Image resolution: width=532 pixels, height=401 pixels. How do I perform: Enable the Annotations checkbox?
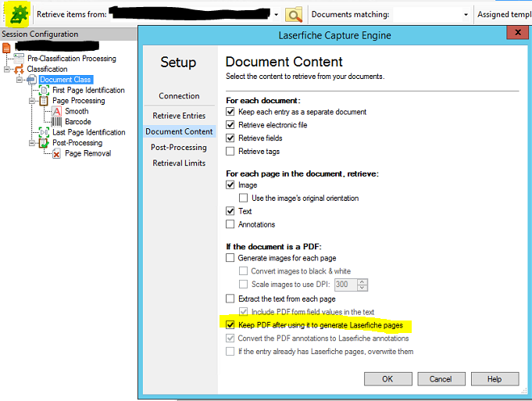pyautogui.click(x=230, y=224)
